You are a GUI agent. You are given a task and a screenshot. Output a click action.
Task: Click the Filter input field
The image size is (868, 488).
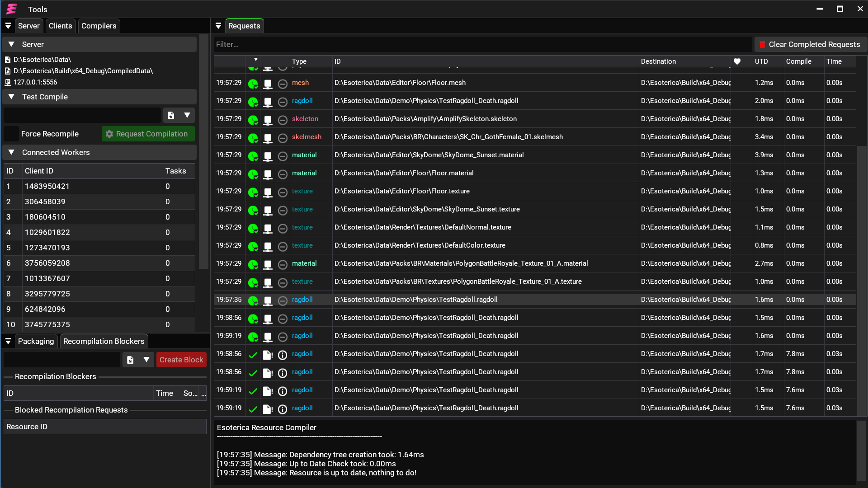coord(483,44)
